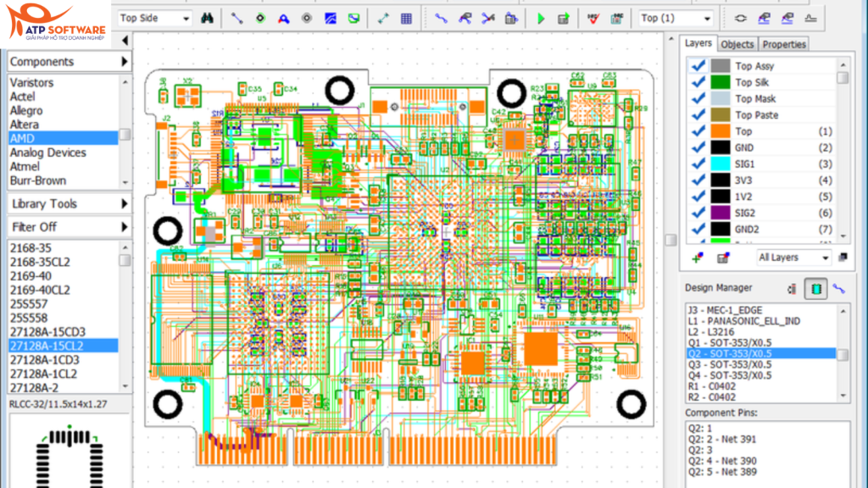Uncheck the Top Silk layer visibility
The height and width of the screenshot is (488, 868).
coord(699,82)
